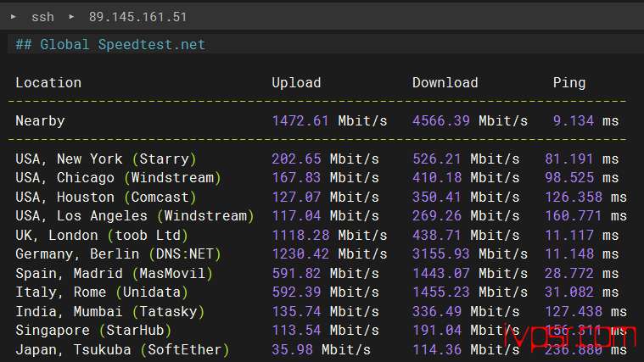
Task: Click the Ping column header
Action: click(568, 82)
